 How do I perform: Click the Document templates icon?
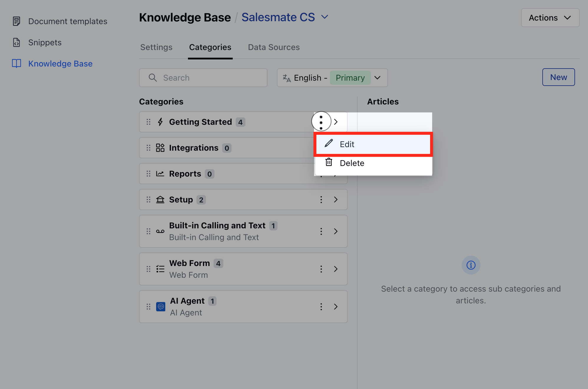[x=16, y=21]
